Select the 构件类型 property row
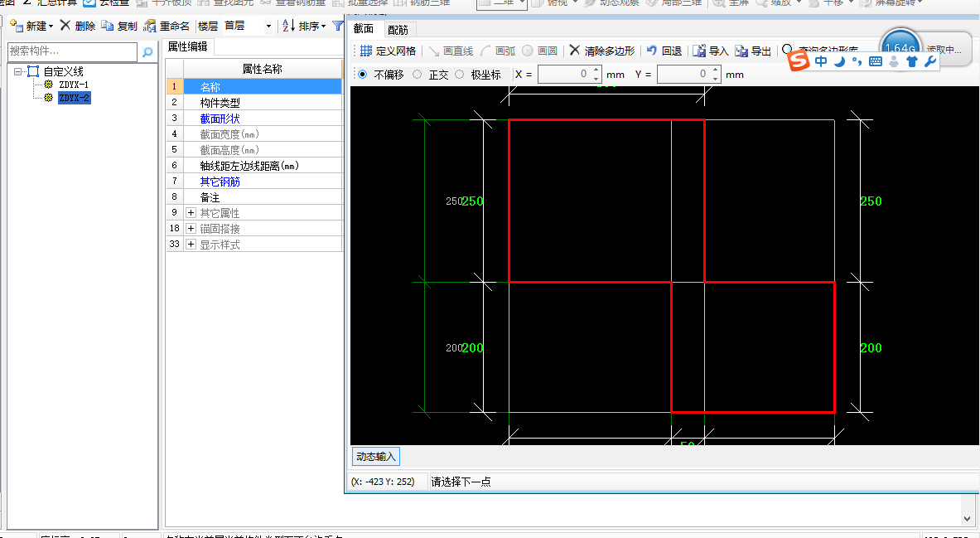 [253, 102]
